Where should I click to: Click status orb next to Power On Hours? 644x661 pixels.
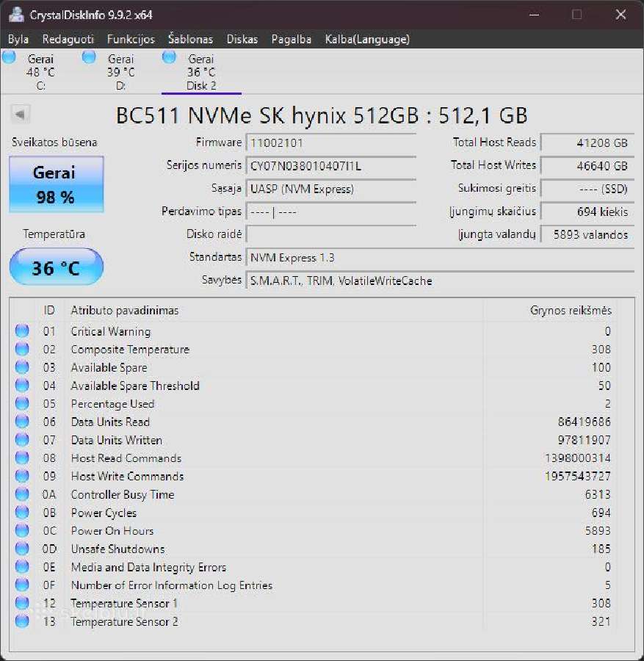22,530
